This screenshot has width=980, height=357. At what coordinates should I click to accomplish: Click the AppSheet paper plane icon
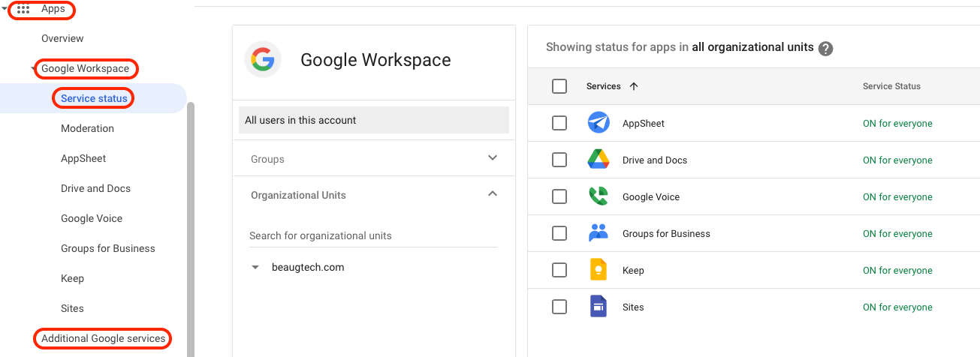pos(599,123)
